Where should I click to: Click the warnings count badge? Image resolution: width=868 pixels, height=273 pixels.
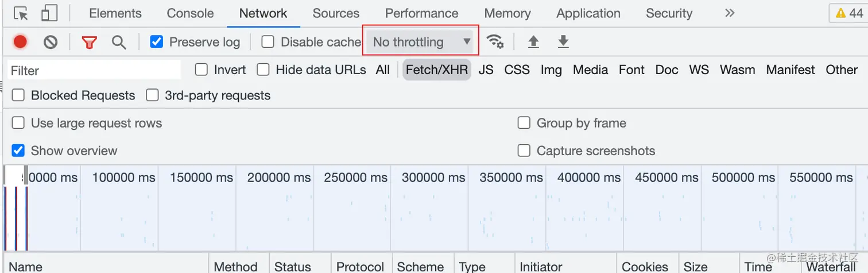pos(849,13)
